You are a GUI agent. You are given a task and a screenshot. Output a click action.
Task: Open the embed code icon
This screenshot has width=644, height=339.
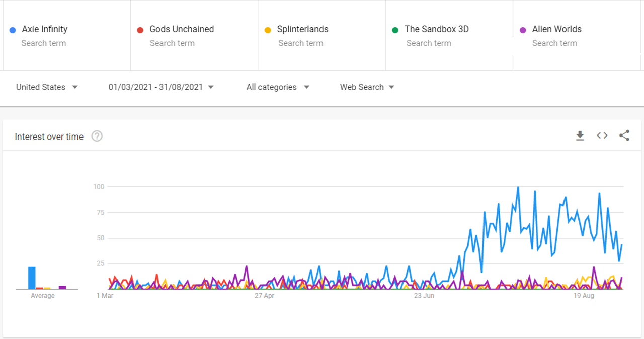[x=602, y=135]
